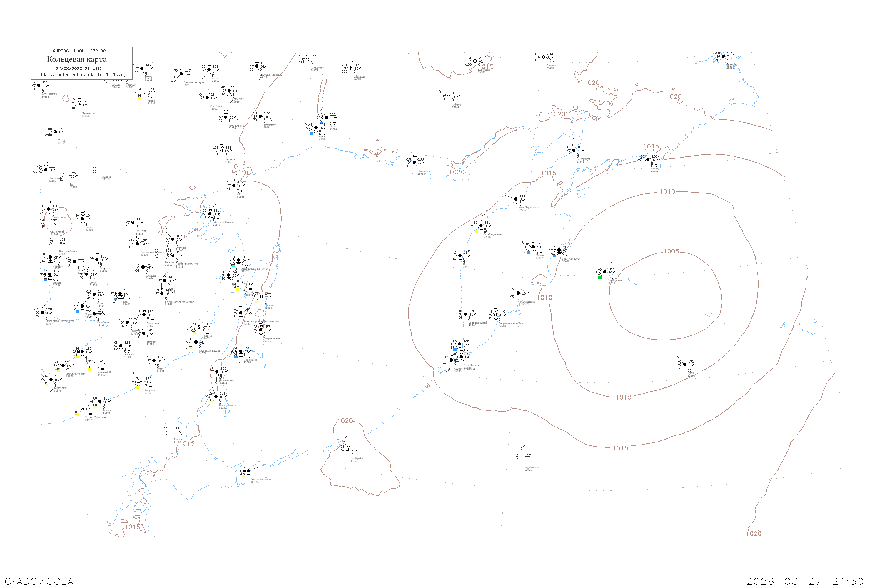Click the blue square below Ключи station data
Viewport: 882px width, 588px height.
pyautogui.click(x=528, y=252)
